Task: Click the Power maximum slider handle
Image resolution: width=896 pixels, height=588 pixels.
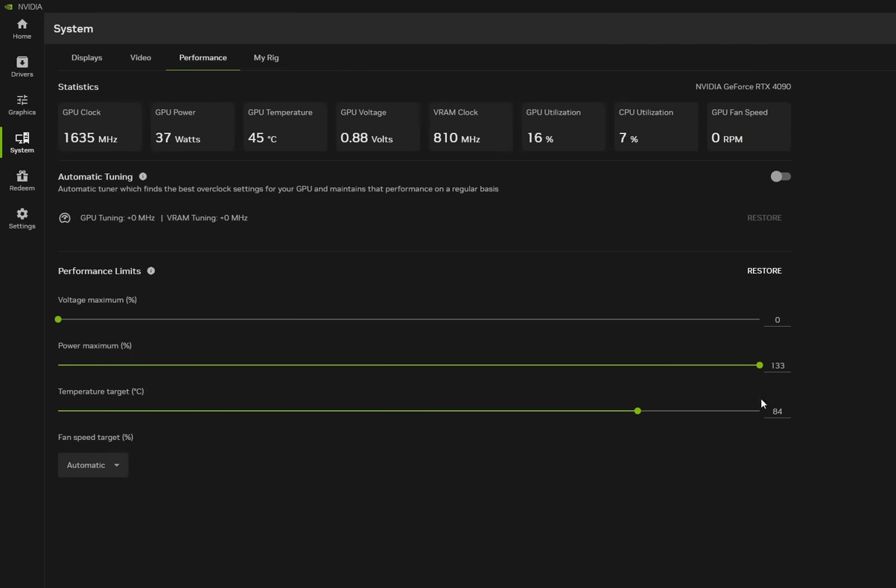Action: [759, 365]
